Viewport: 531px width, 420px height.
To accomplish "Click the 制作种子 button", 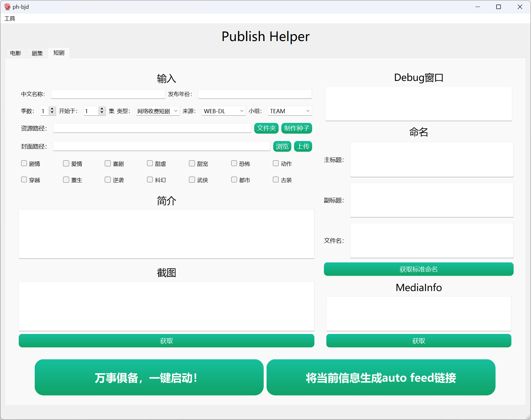I will tap(297, 128).
